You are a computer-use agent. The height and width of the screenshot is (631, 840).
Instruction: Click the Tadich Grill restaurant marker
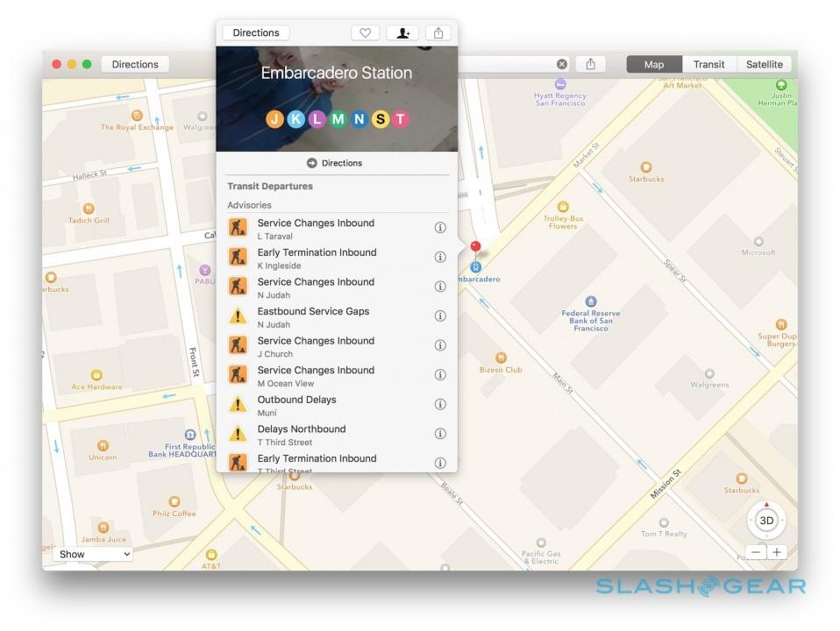coord(89,209)
